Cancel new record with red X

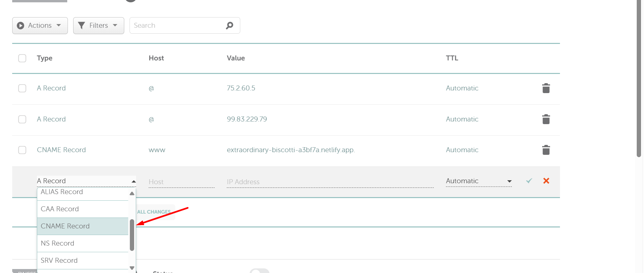tap(546, 181)
